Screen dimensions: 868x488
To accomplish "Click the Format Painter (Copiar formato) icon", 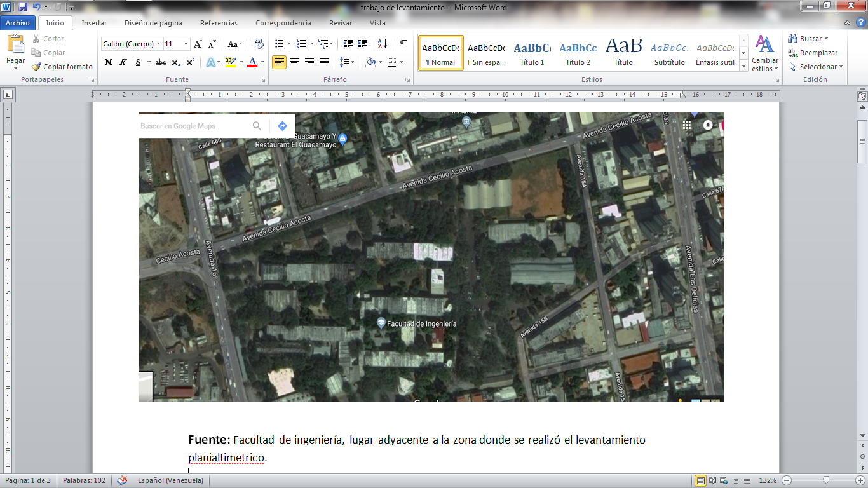I will tap(37, 67).
